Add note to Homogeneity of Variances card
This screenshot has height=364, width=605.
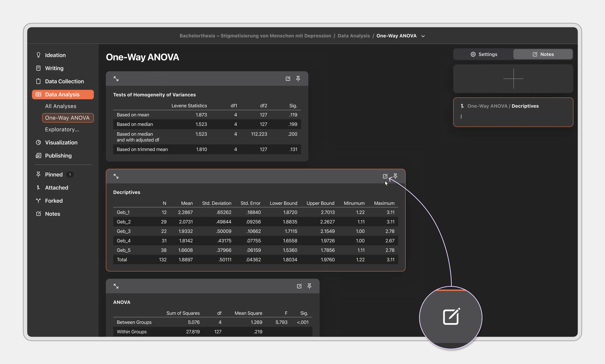288,78
